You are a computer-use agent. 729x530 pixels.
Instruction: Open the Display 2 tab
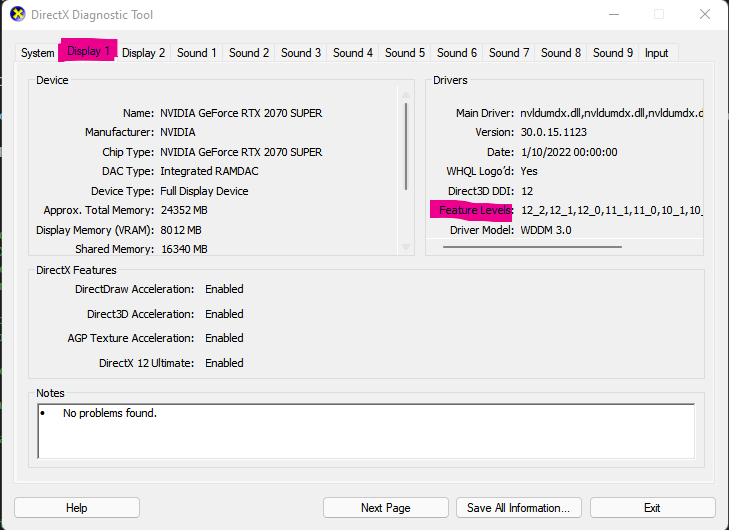[x=143, y=53]
